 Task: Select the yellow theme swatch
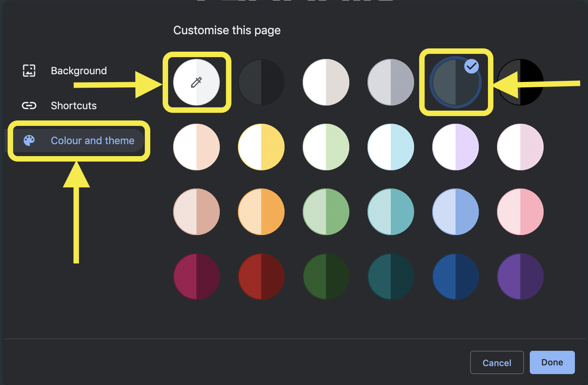(261, 147)
